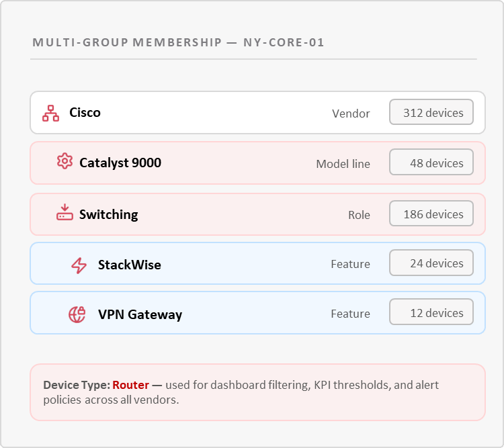
Task: Open the 312 devices badge
Action: pos(431,113)
